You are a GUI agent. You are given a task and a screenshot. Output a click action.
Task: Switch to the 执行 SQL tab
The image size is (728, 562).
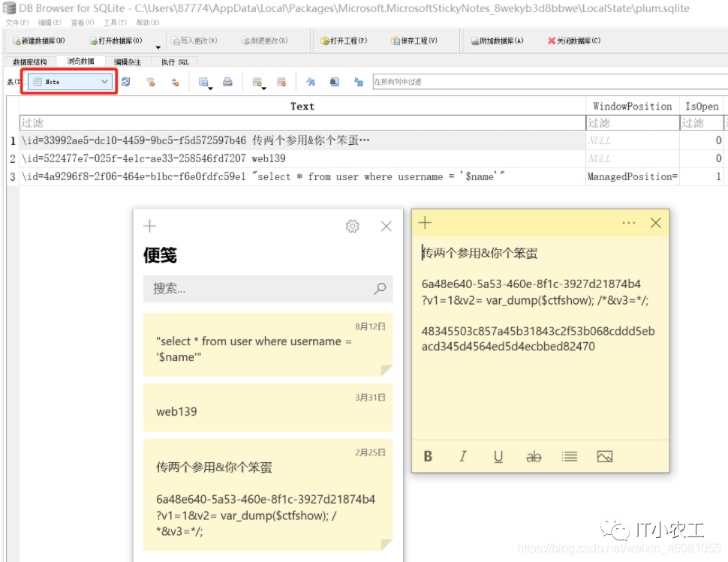175,62
